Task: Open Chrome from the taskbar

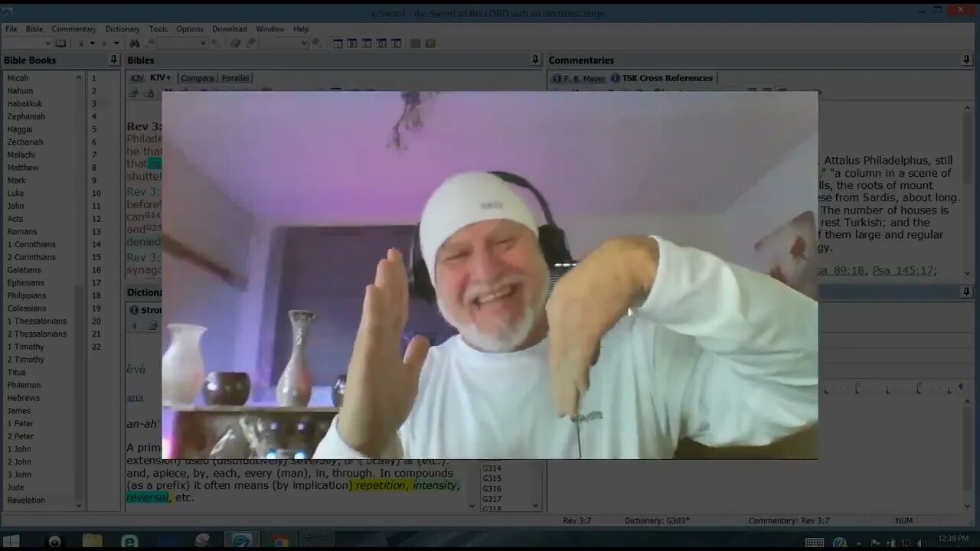Action: [280, 541]
